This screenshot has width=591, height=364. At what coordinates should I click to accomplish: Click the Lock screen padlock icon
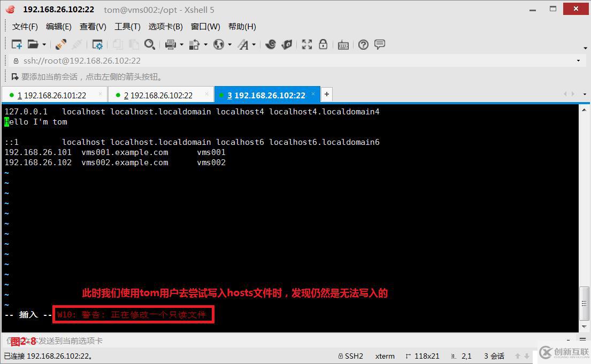click(323, 44)
